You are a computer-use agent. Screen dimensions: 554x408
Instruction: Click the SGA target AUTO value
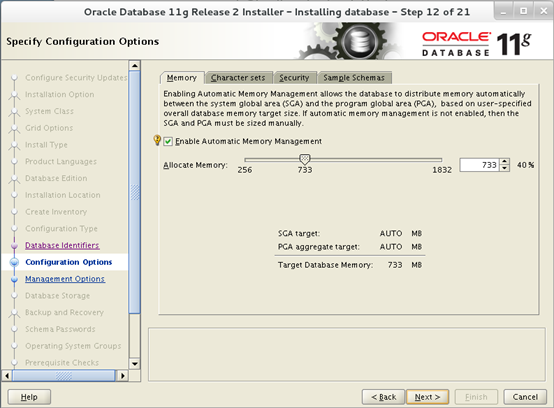click(x=391, y=233)
